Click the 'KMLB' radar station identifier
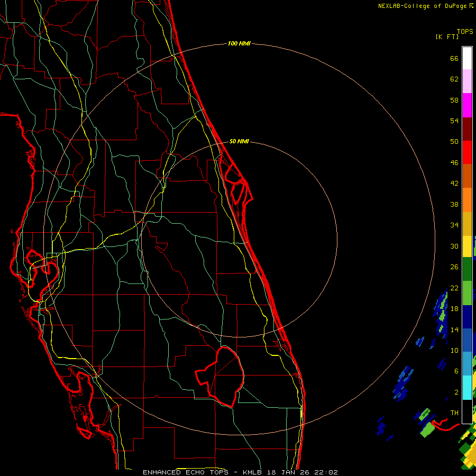Viewport: 476px width, 476px height. pos(253,472)
